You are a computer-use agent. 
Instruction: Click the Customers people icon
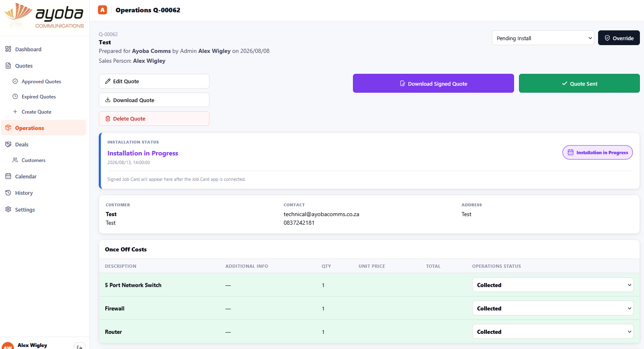tap(15, 160)
